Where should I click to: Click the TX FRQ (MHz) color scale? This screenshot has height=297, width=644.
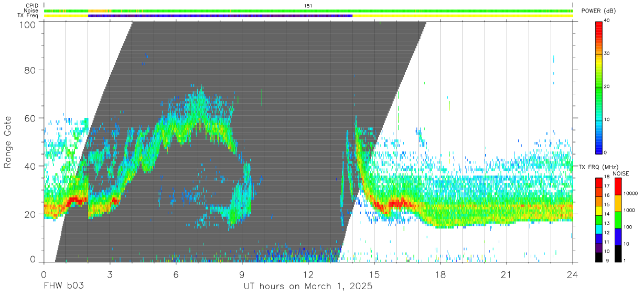599,219
